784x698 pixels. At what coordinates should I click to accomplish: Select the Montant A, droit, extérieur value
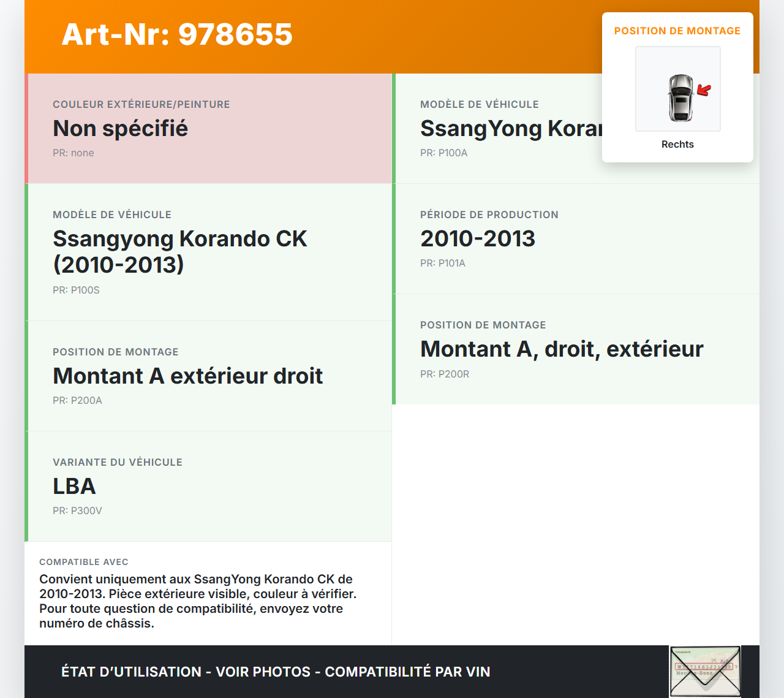point(562,349)
